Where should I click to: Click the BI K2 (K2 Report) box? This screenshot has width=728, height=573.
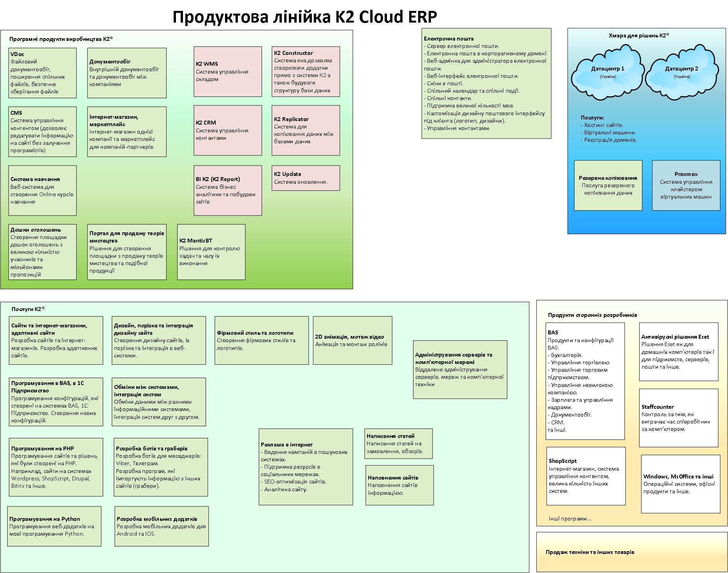(228, 190)
